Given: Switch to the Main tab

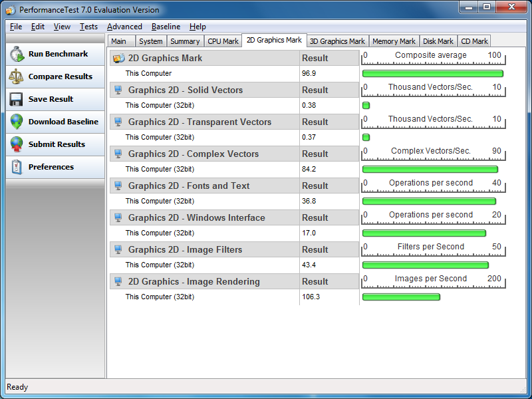Looking at the screenshot, I should [122, 41].
